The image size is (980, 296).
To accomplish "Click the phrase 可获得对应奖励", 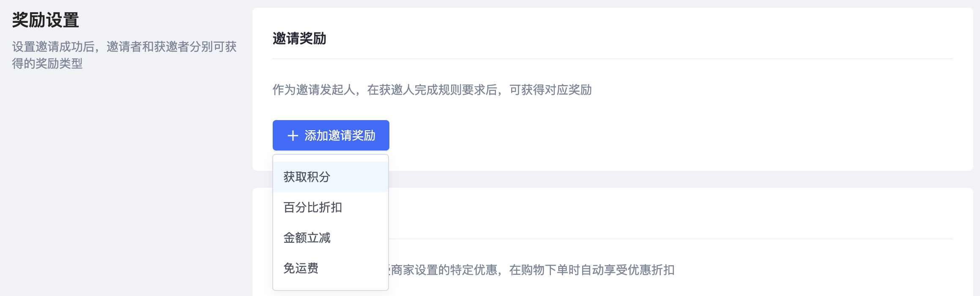I will tap(550, 90).
